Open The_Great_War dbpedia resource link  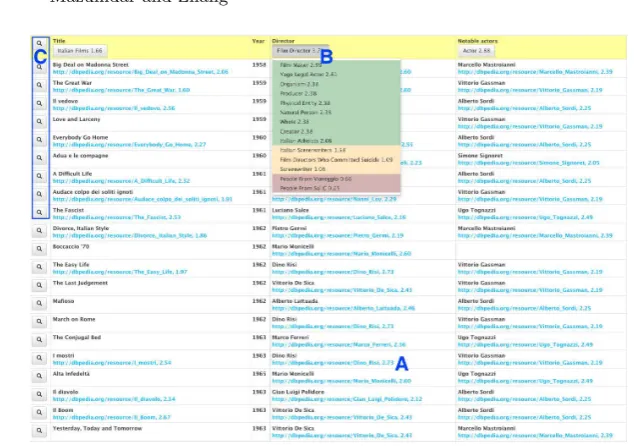pyautogui.click(x=121, y=90)
